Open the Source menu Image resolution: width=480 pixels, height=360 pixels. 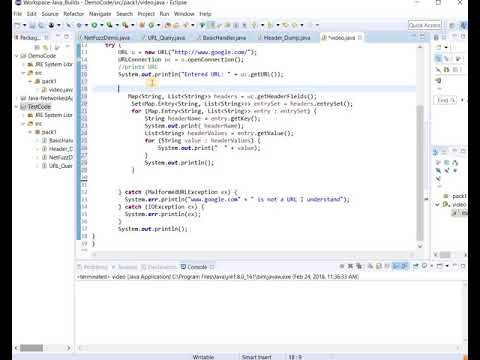[x=50, y=14]
